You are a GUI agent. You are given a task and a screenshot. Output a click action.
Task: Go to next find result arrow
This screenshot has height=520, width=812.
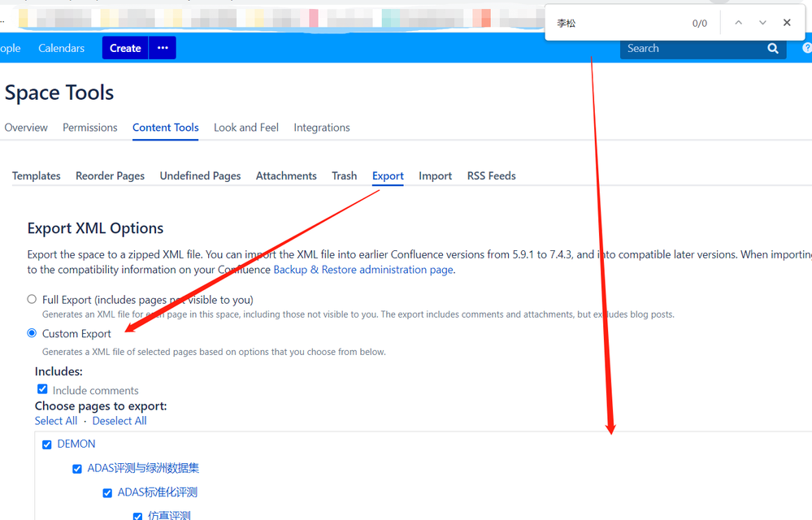tap(762, 23)
